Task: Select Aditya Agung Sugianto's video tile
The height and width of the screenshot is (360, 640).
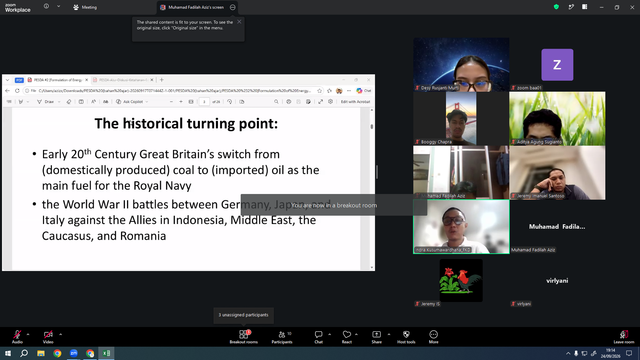Action: [557, 118]
